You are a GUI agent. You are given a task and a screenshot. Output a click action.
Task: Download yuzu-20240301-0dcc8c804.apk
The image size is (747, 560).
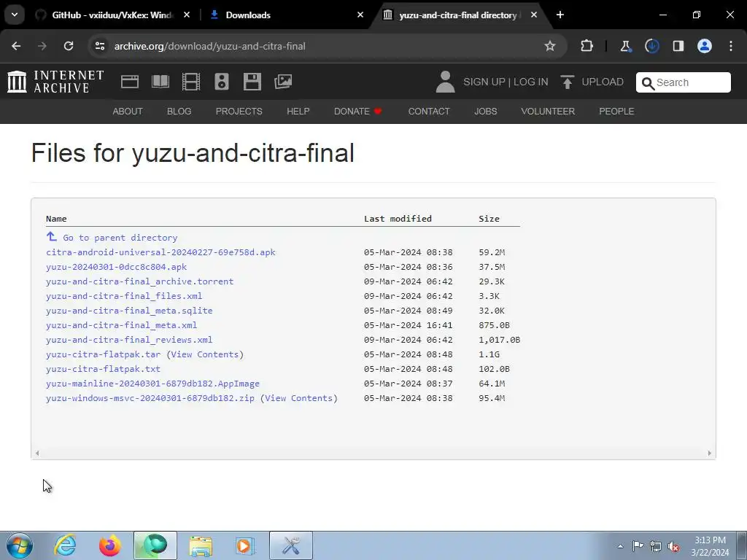(116, 267)
